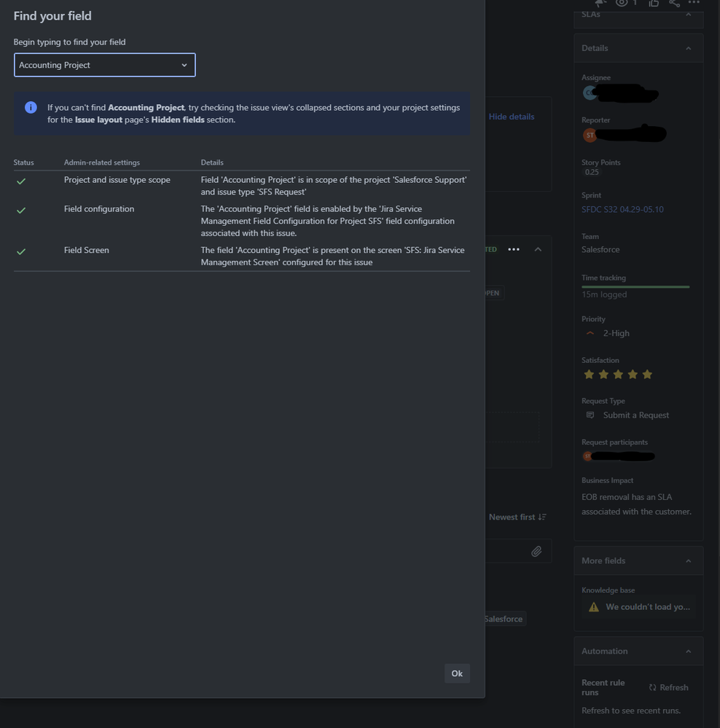Open the share issue icon
The height and width of the screenshot is (728, 720).
coord(675,4)
